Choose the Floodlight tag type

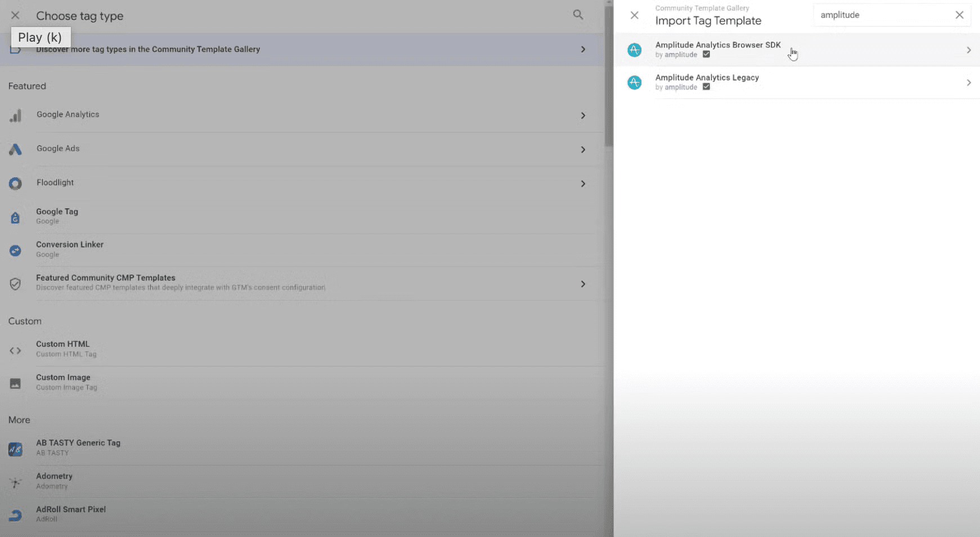[x=302, y=184]
